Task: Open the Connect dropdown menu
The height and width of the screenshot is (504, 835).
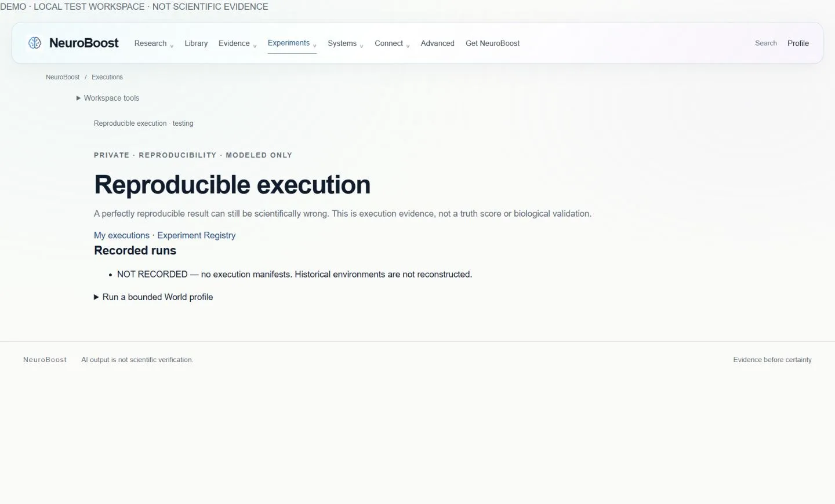Action: click(392, 43)
